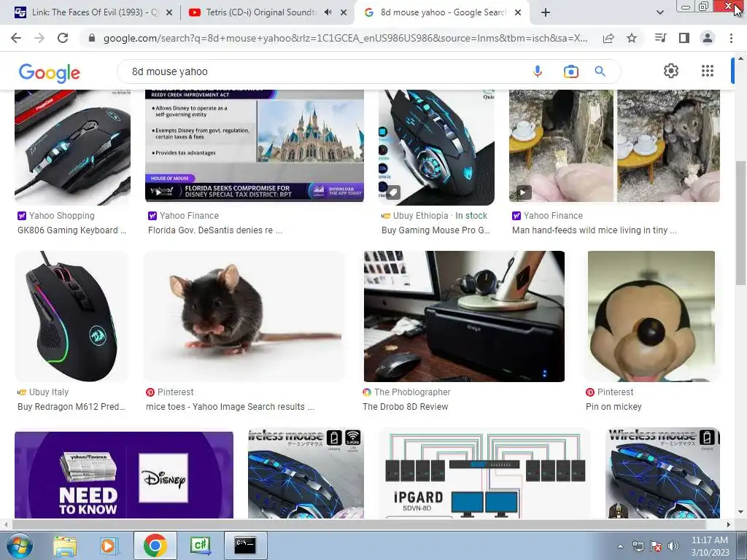Viewport: 747px width, 560px height.
Task: Open The Drobo 8D Review link
Action: pyautogui.click(x=405, y=407)
